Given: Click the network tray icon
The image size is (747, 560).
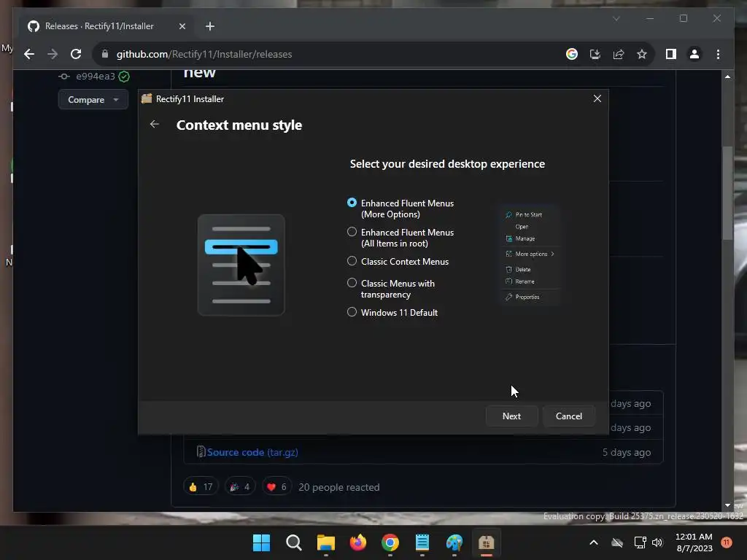Looking at the screenshot, I should click(640, 542).
